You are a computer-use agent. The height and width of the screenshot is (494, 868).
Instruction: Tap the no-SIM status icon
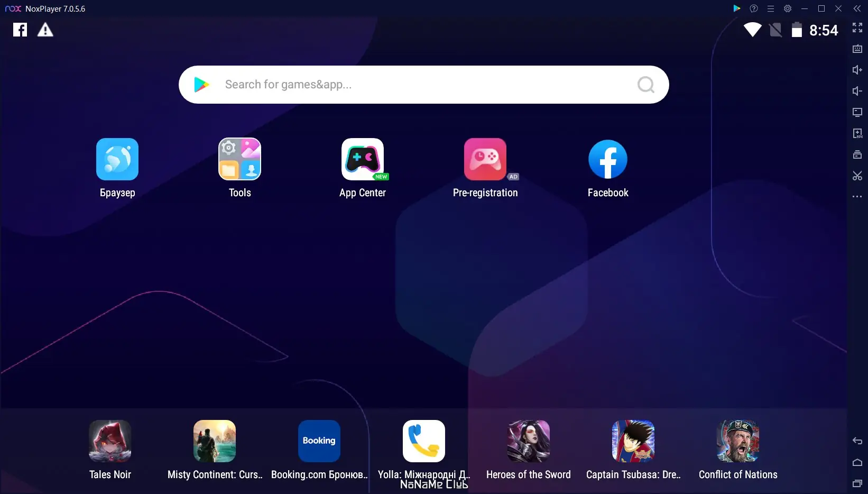[x=775, y=30]
